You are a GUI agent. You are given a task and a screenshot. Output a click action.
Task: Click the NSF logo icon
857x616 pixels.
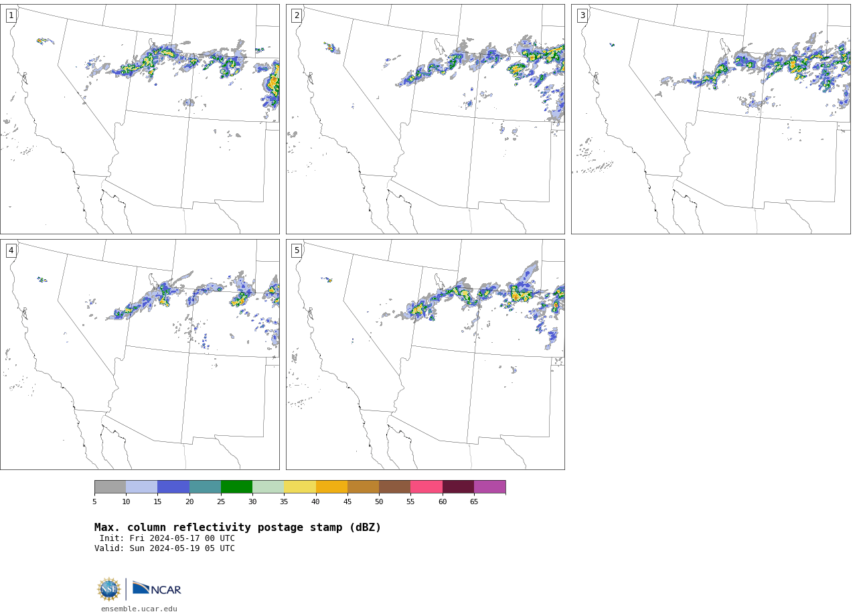[108, 589]
